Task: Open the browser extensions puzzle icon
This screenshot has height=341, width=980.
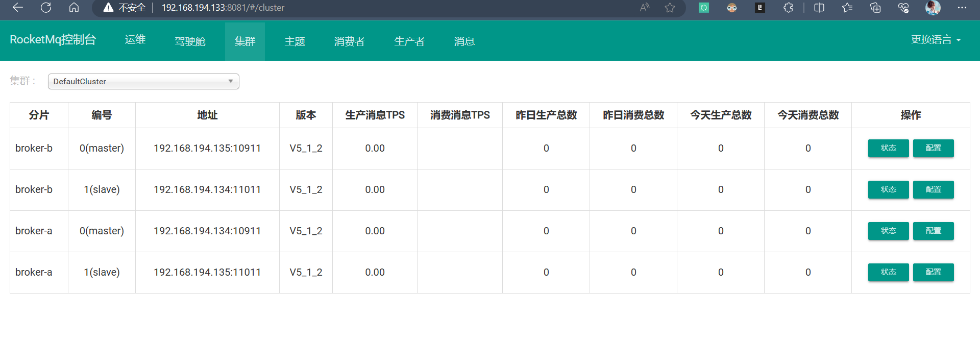Action: [x=788, y=8]
